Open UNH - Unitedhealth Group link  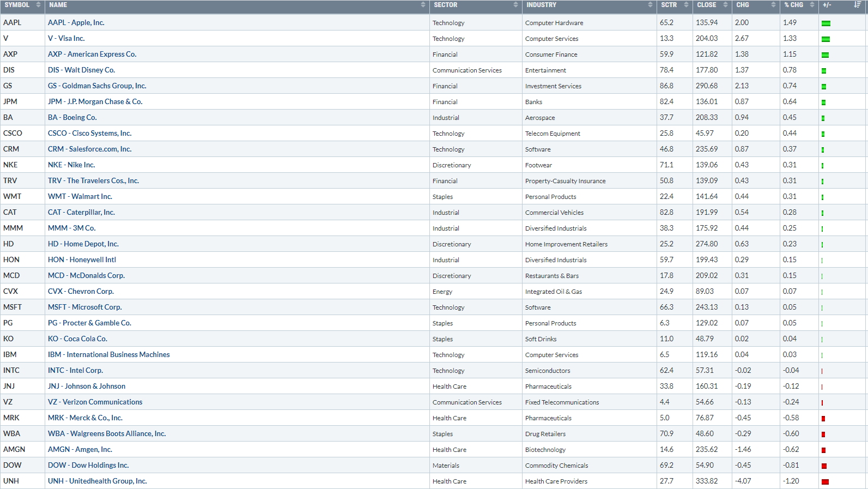[x=98, y=481]
